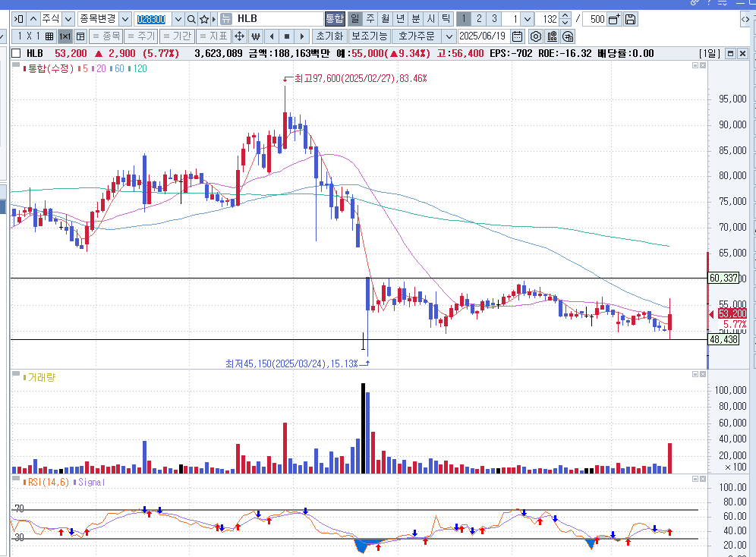Select the crosshair cursor tool icon
This screenshot has height=557, width=756.
tap(240, 36)
